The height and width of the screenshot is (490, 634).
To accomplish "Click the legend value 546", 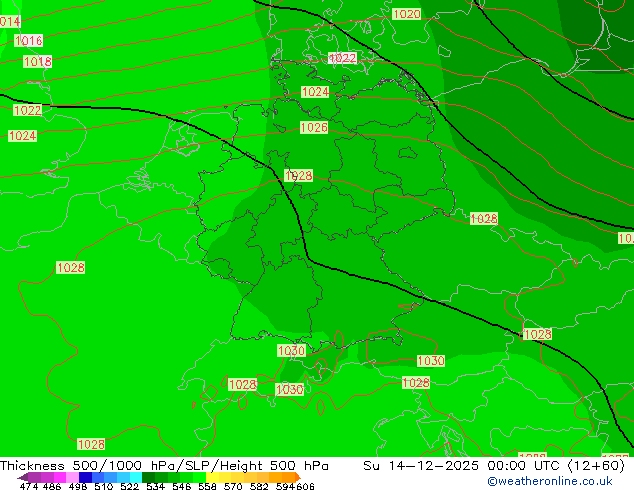I will point(182,486).
